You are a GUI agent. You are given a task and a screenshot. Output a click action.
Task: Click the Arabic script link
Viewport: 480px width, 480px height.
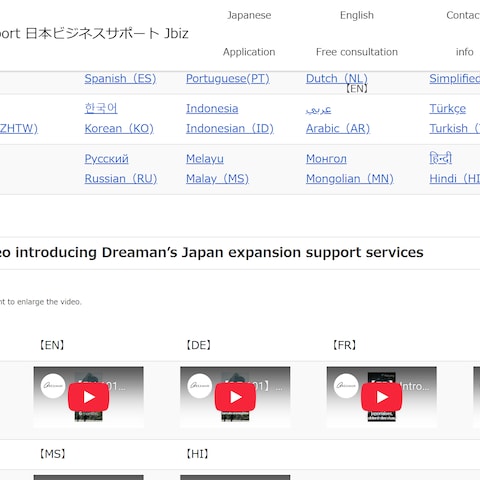318,109
